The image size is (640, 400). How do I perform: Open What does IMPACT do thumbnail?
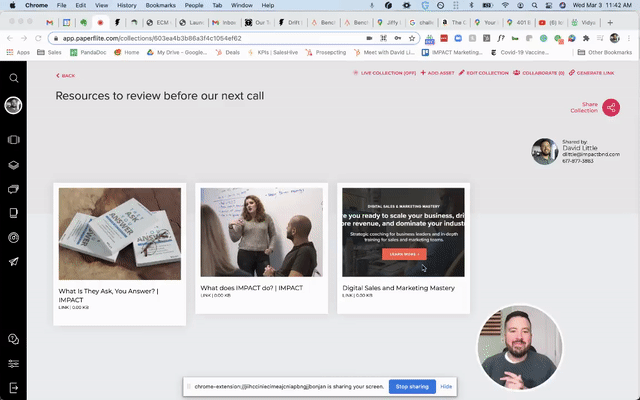tap(261, 232)
